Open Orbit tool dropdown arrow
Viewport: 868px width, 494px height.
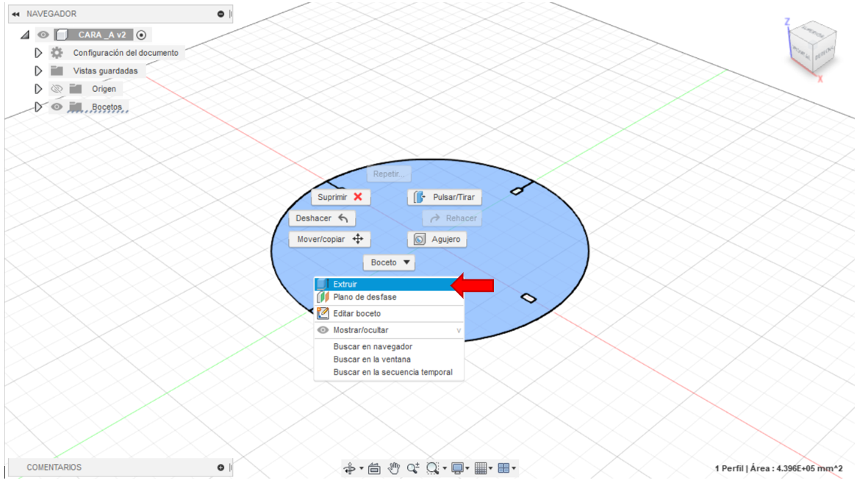362,468
